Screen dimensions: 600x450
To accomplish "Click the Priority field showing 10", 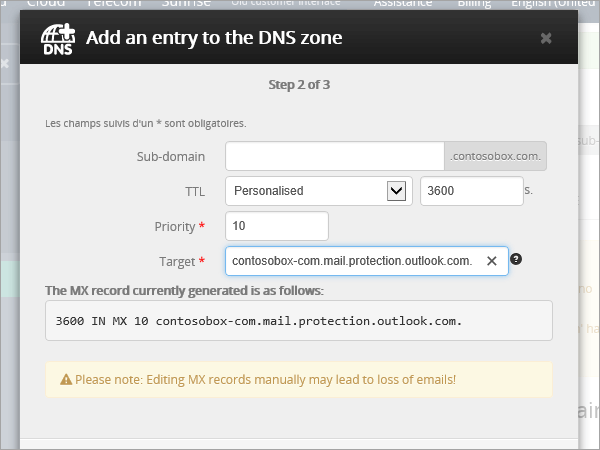I will (277, 226).
